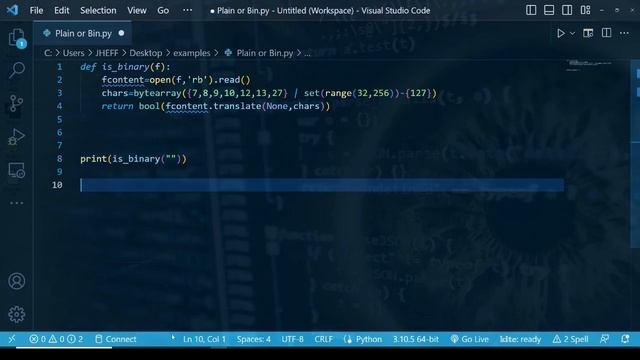
Task: Select the Plain or Bin.py editor tab
Action: [x=83, y=33]
